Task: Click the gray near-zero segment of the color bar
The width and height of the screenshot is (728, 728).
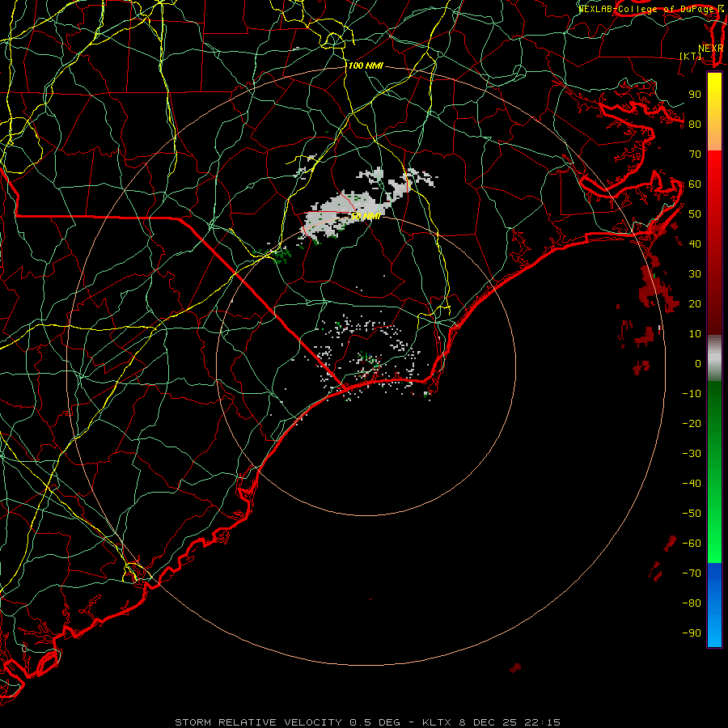Action: click(714, 358)
